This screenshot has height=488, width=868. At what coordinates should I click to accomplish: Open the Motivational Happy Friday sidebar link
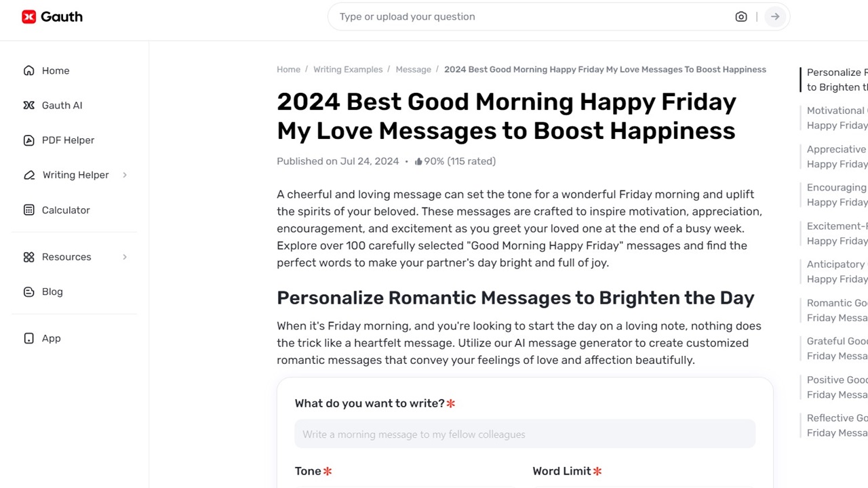pyautogui.click(x=836, y=117)
